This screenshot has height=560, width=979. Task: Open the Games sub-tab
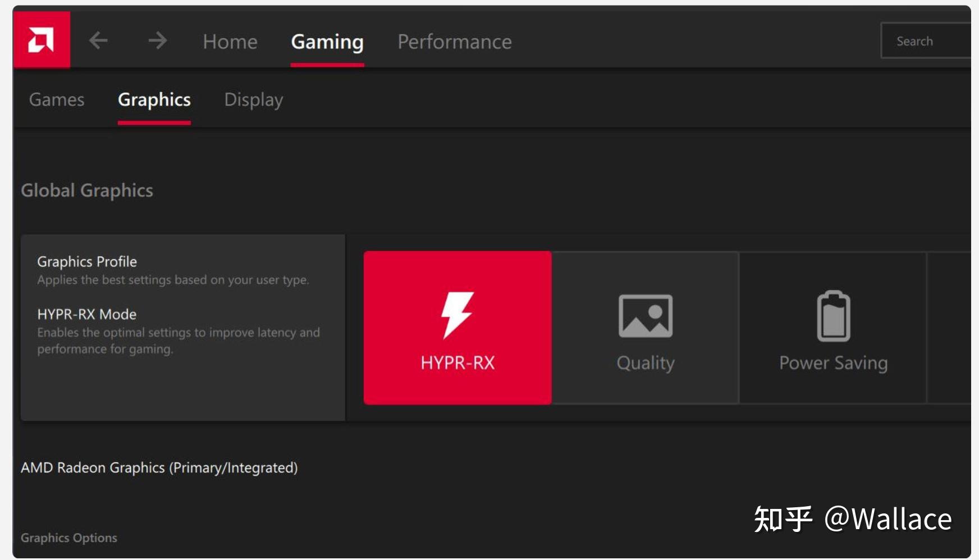(57, 99)
